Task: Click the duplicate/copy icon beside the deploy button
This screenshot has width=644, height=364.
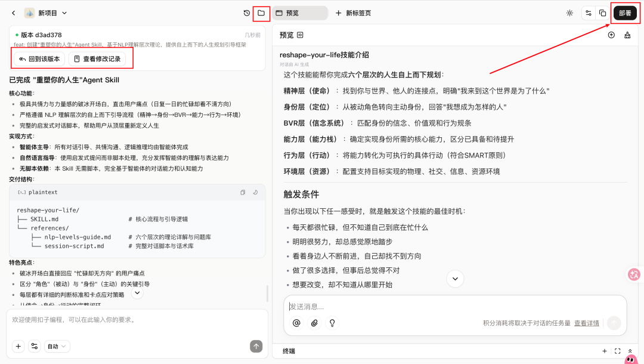Action: pyautogui.click(x=602, y=13)
